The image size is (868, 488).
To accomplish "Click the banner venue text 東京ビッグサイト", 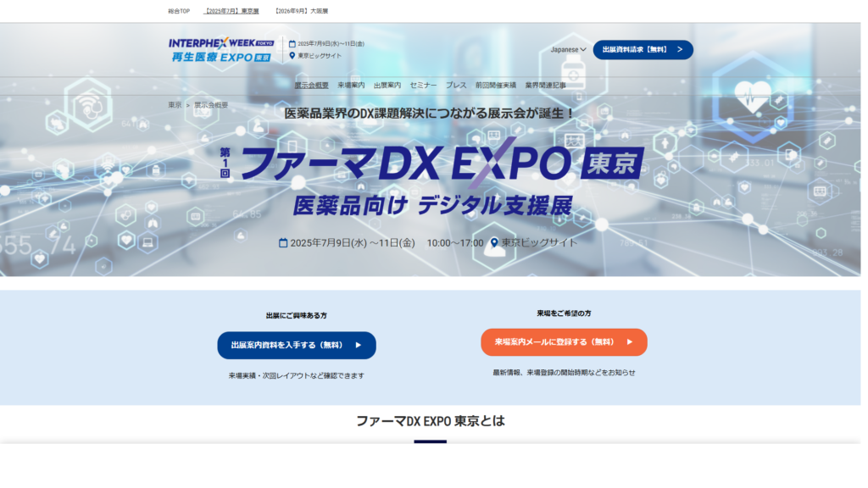I will coord(539,243).
